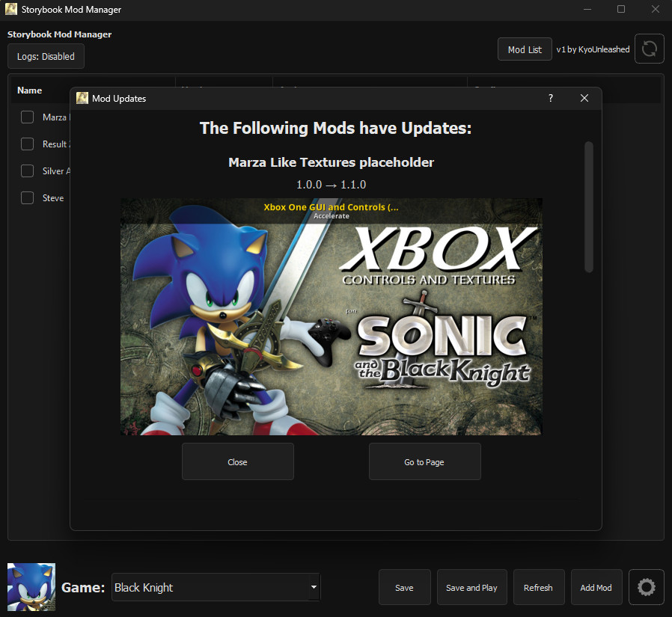
Task: Open the Game dropdown showing Black Knight
Action: pyautogui.click(x=216, y=587)
